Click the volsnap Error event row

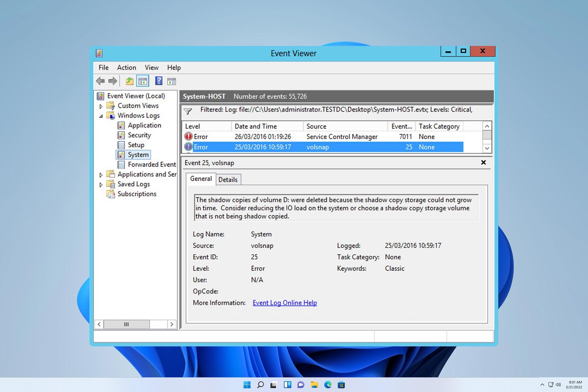[322, 147]
